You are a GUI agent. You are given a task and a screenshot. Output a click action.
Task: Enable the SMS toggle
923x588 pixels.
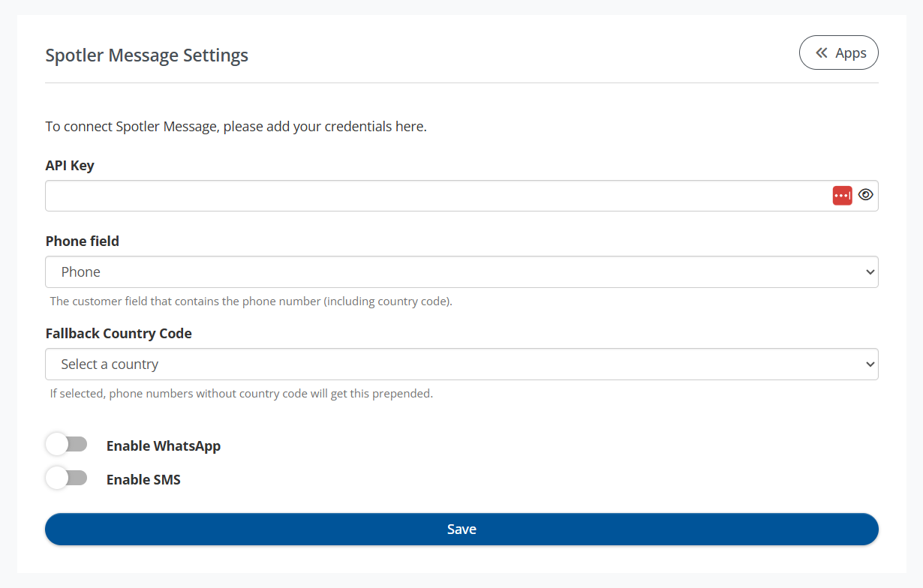(x=67, y=478)
